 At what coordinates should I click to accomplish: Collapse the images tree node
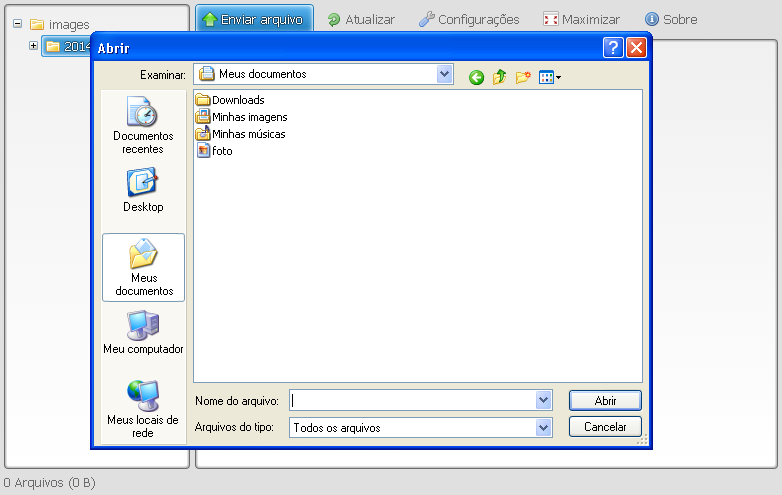pos(17,23)
